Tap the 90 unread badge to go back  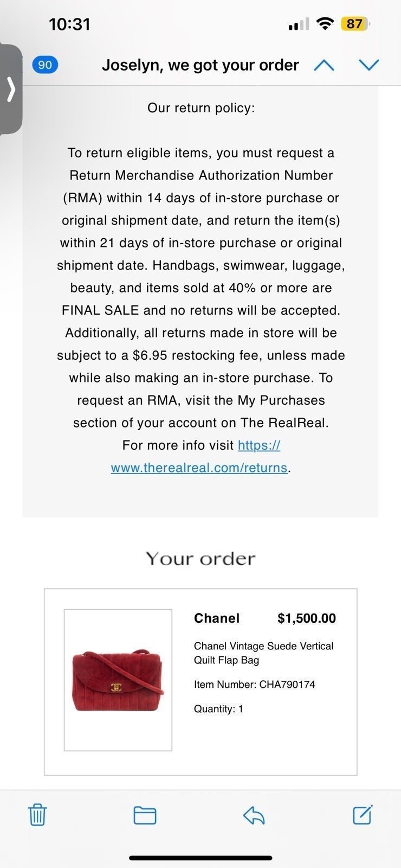45,65
